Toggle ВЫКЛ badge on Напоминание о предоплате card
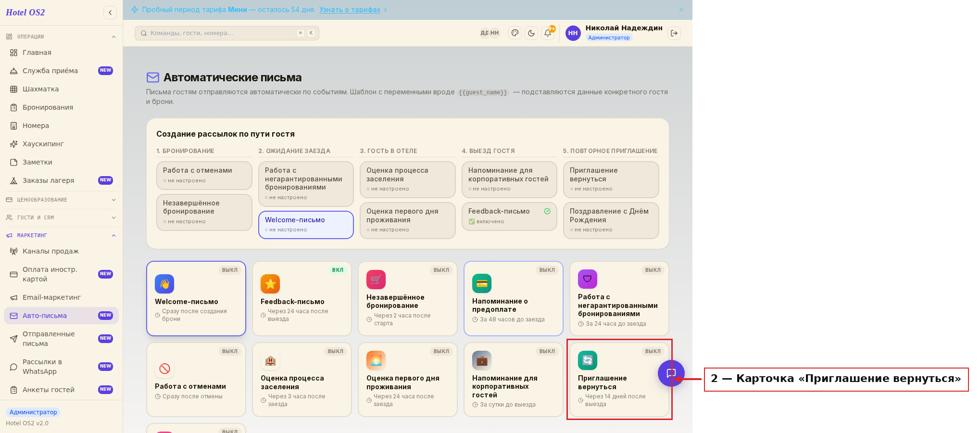980x433 pixels. (547, 270)
